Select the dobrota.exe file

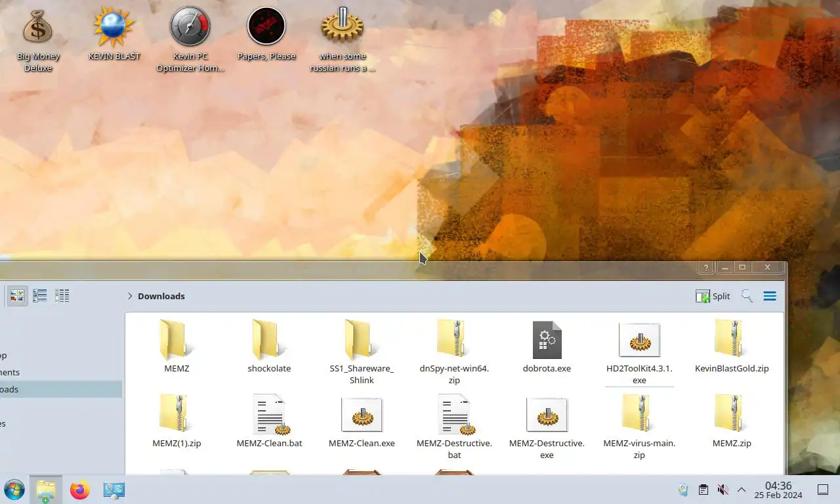tap(547, 346)
